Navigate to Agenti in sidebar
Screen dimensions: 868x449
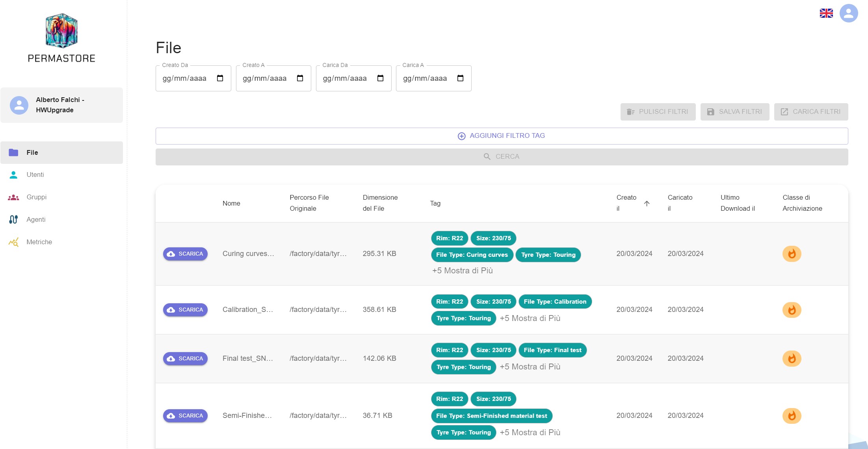point(61,219)
